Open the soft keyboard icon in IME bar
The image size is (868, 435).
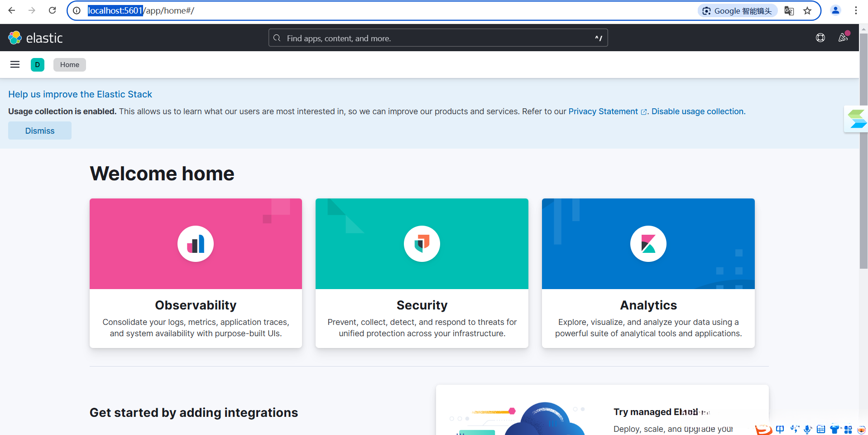[x=821, y=429]
